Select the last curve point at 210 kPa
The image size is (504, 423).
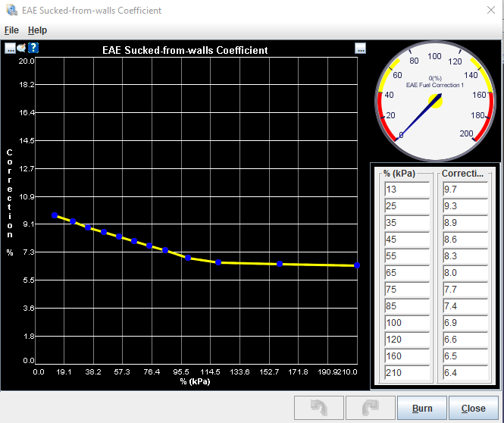click(357, 265)
